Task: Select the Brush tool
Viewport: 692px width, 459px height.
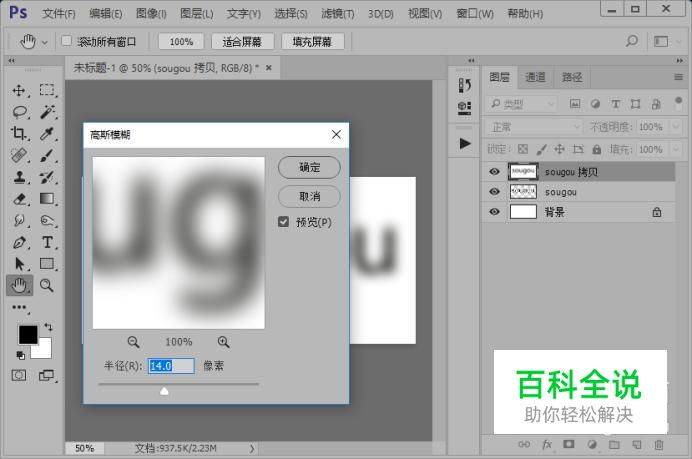Action: coord(47,155)
